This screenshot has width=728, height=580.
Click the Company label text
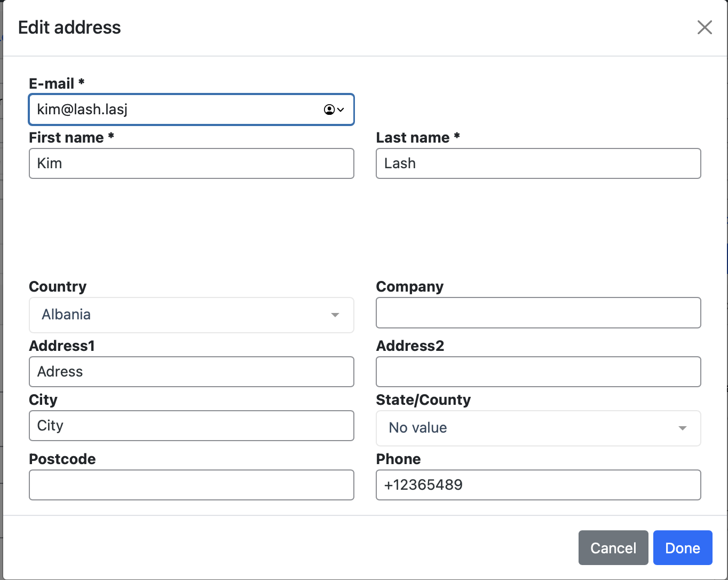coord(409,287)
